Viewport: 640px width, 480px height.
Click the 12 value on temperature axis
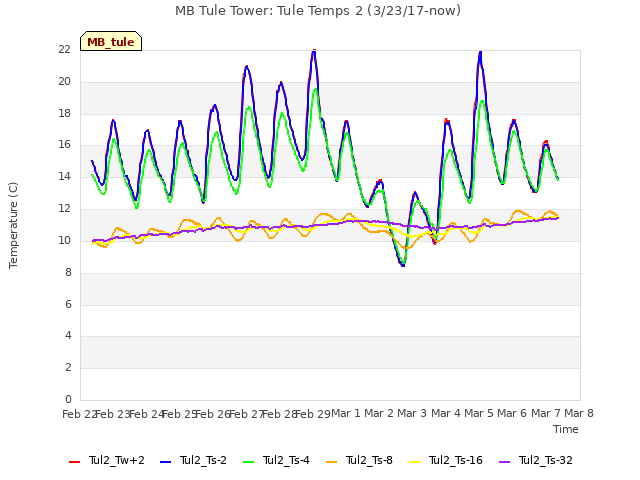pyautogui.click(x=64, y=209)
